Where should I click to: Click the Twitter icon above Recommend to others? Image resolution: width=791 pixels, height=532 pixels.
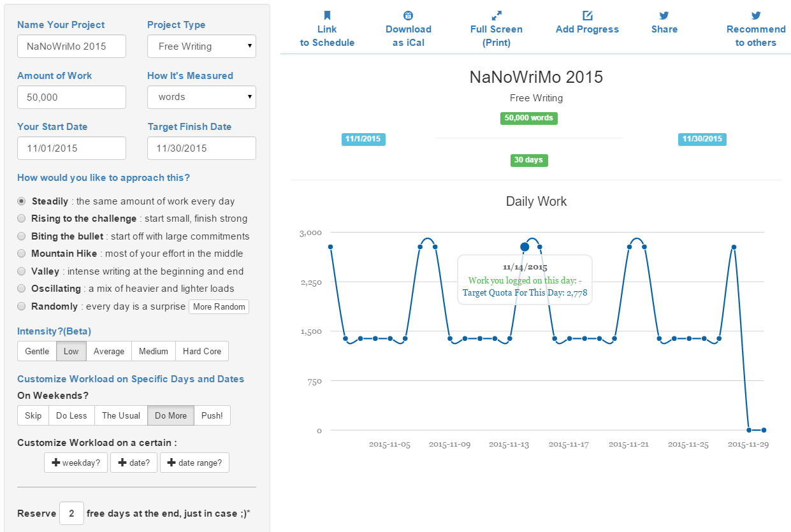point(756,15)
